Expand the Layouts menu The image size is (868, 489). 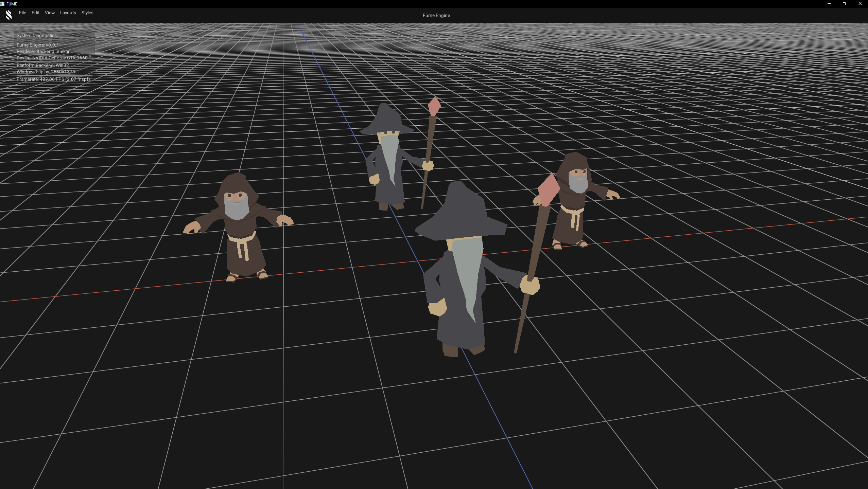pos(68,13)
